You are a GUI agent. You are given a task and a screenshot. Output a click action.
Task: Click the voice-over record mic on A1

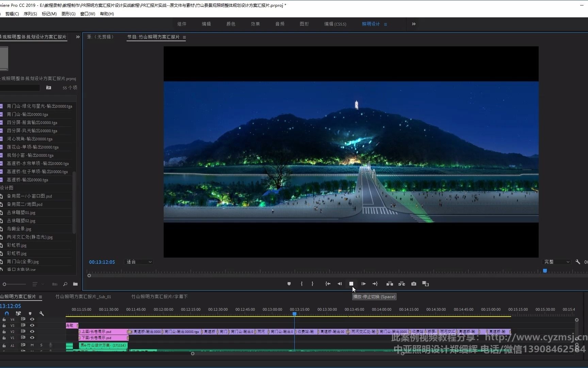50,345
